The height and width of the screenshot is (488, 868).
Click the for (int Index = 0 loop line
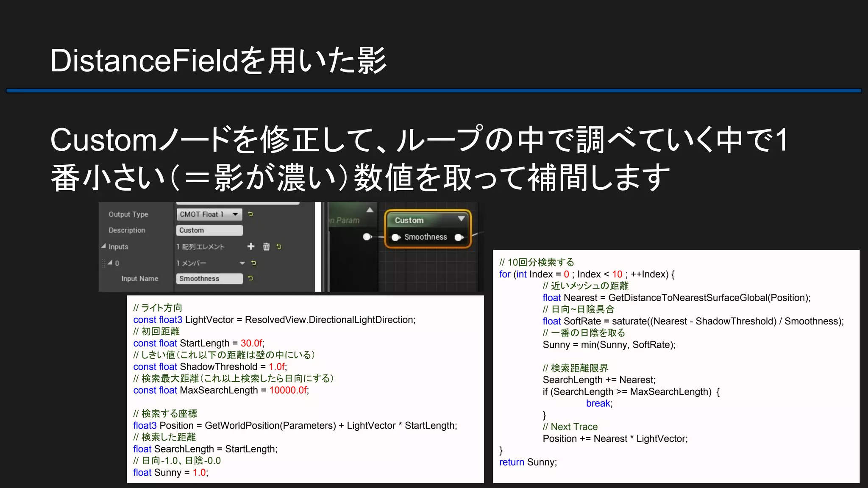point(587,274)
